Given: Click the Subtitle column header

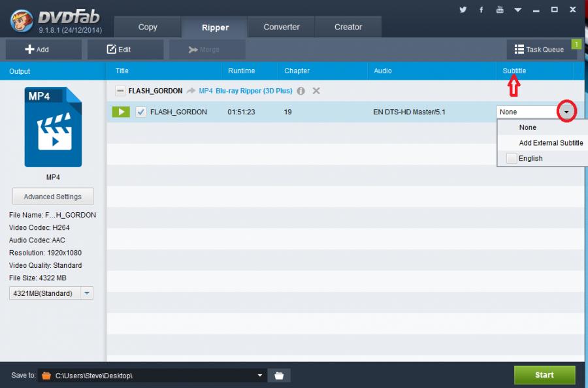Looking at the screenshot, I should coord(514,71).
